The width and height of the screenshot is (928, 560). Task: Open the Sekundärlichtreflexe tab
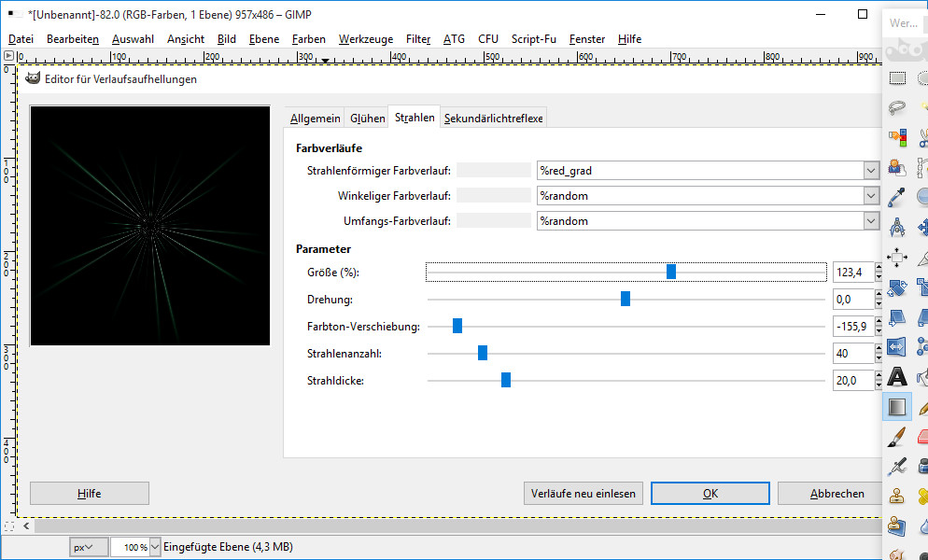[x=493, y=119]
